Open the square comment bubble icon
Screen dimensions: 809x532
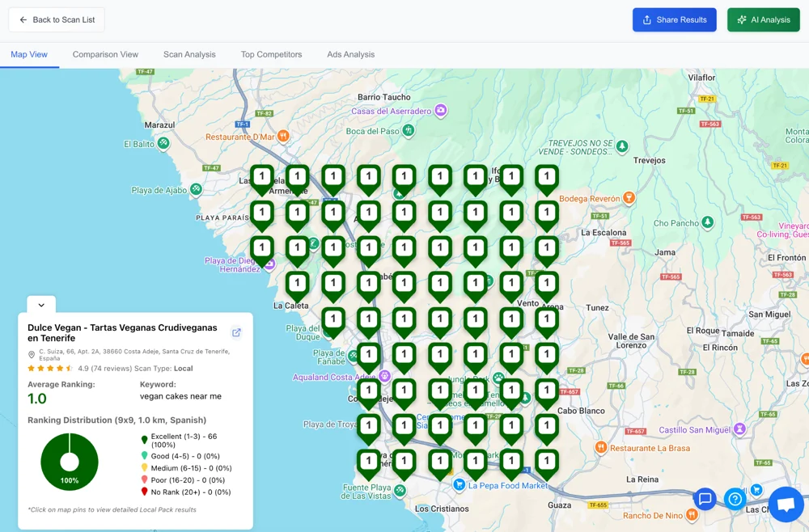point(705,499)
